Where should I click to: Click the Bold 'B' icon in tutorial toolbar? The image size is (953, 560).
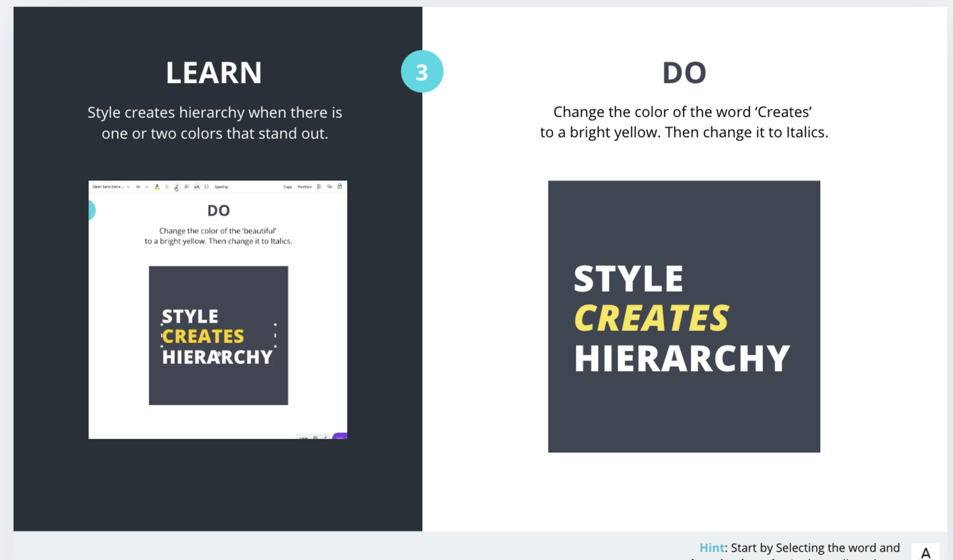[167, 187]
